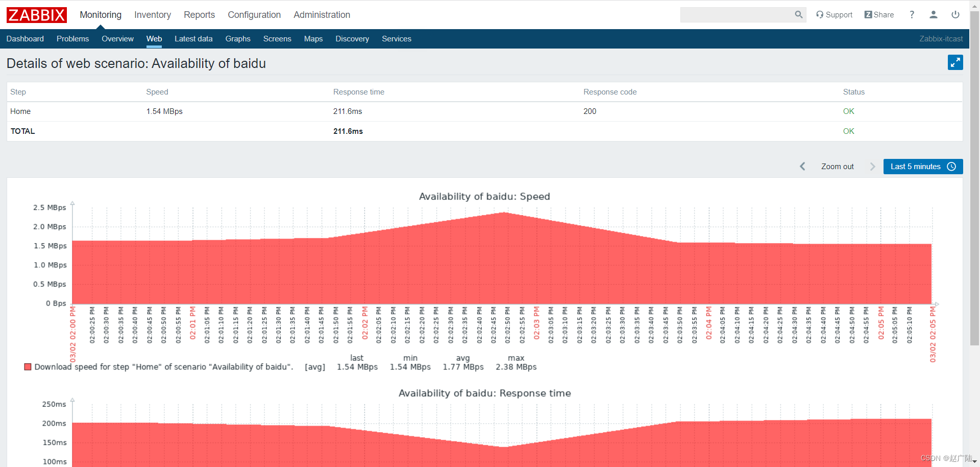Go to next time period arrow

872,167
